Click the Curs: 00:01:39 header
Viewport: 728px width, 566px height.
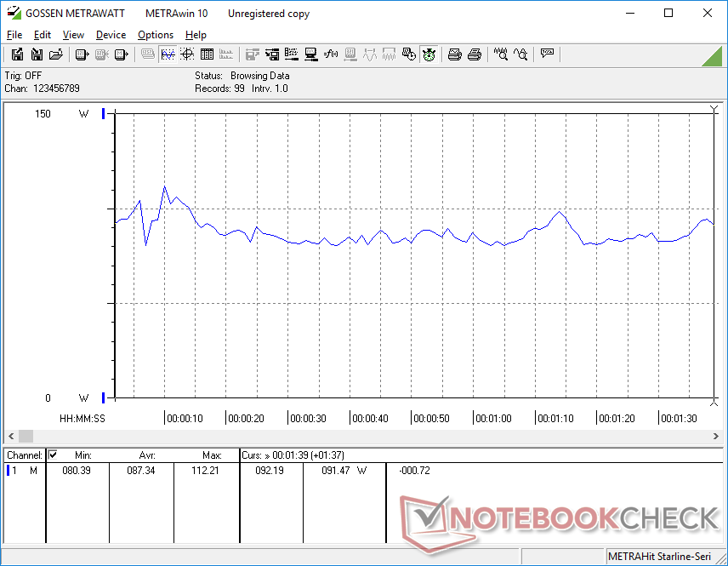(293, 455)
